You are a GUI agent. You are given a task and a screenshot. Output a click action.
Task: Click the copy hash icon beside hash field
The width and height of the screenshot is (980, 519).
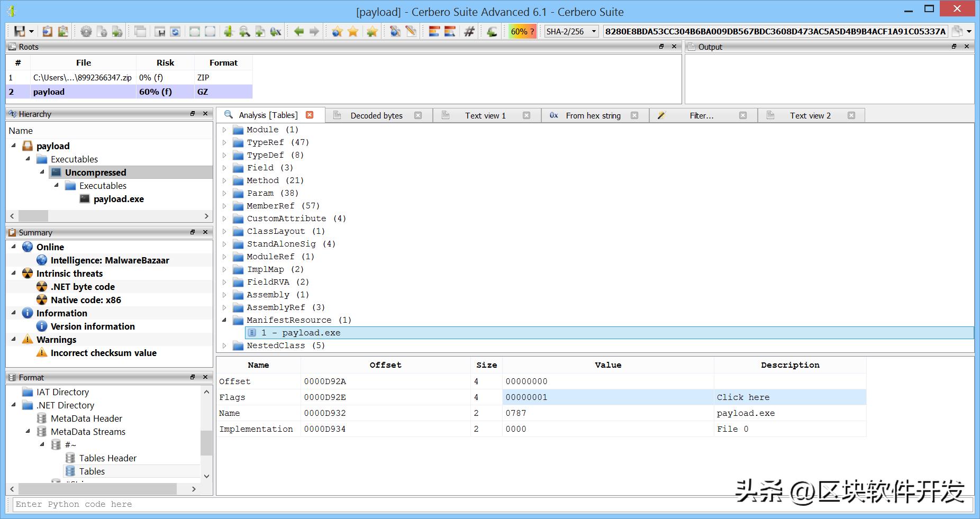click(957, 32)
